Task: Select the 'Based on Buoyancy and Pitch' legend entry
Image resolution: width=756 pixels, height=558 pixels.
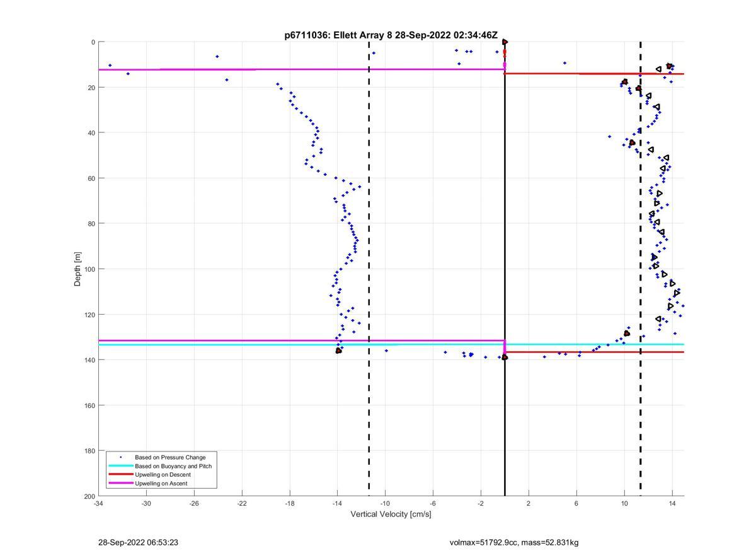Action: pos(173,466)
